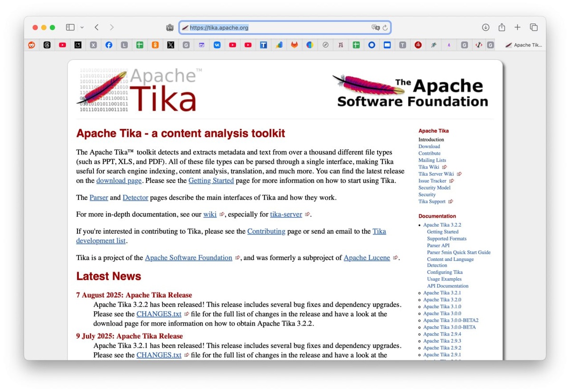Switch to the VK pinned tab
Viewport: 570px width, 392px height.
click(217, 45)
